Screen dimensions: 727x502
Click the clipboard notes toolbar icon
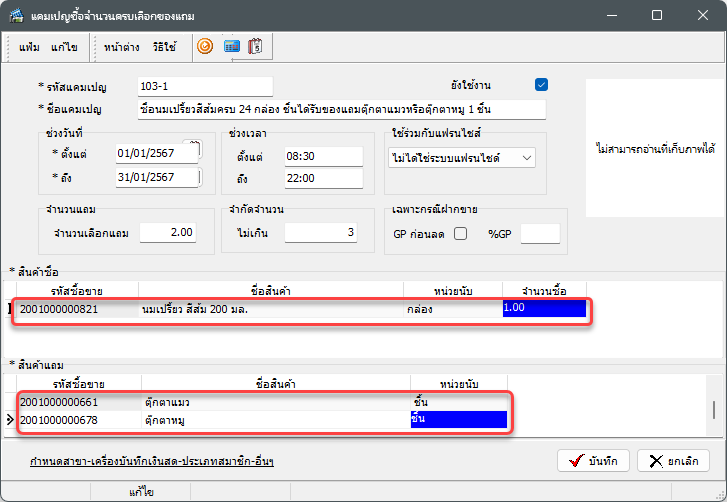255,46
